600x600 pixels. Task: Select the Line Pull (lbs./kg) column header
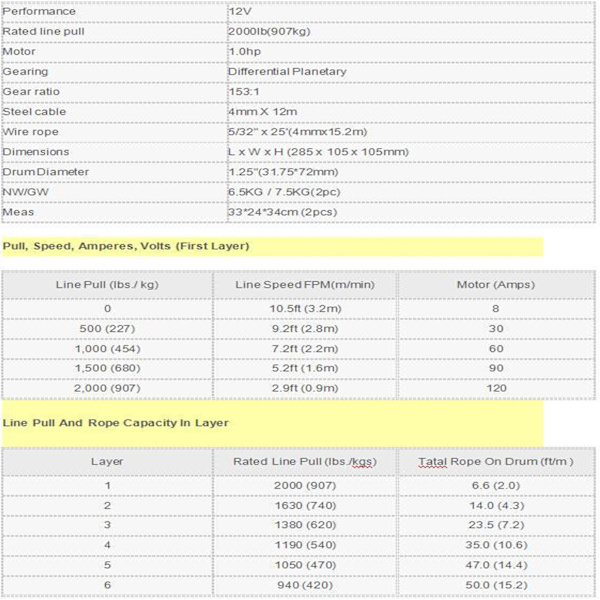107,285
